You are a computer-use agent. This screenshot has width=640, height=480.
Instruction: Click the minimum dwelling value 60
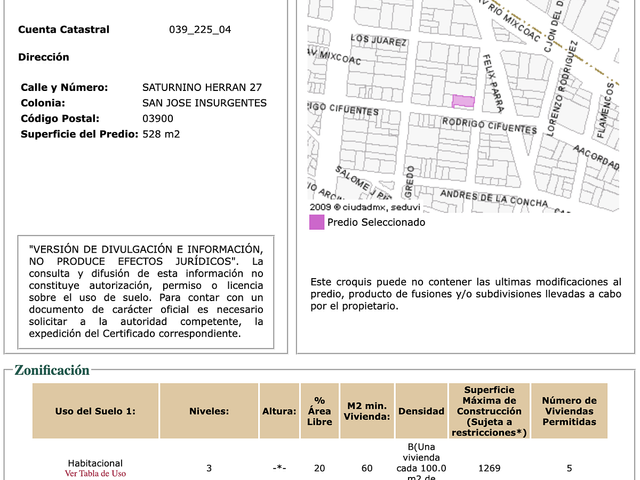click(367, 468)
